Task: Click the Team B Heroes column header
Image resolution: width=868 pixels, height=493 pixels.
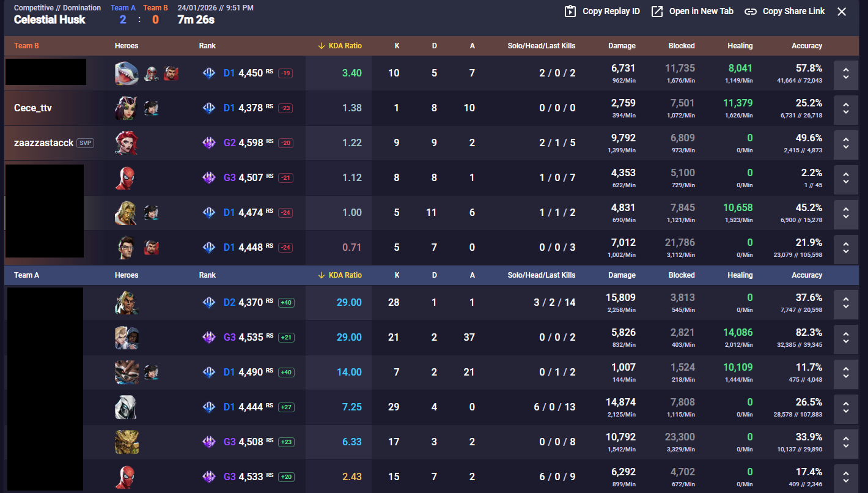Action: [x=127, y=46]
